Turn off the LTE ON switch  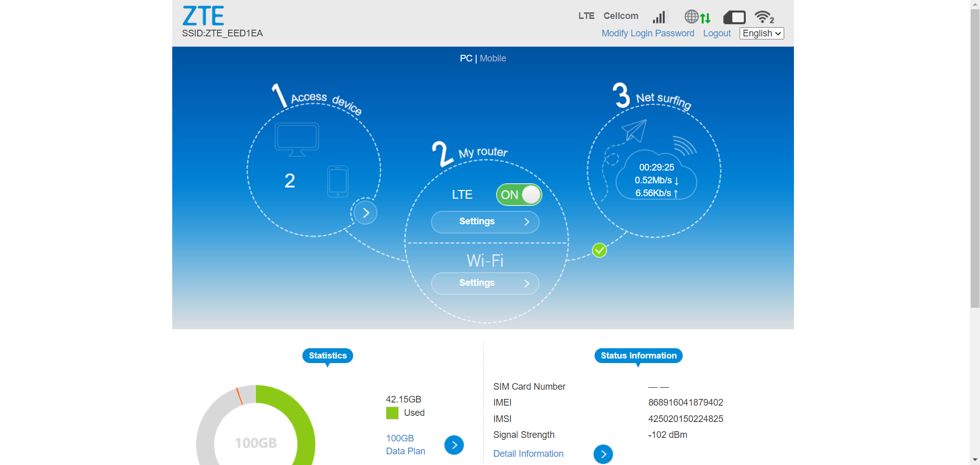[x=519, y=195]
